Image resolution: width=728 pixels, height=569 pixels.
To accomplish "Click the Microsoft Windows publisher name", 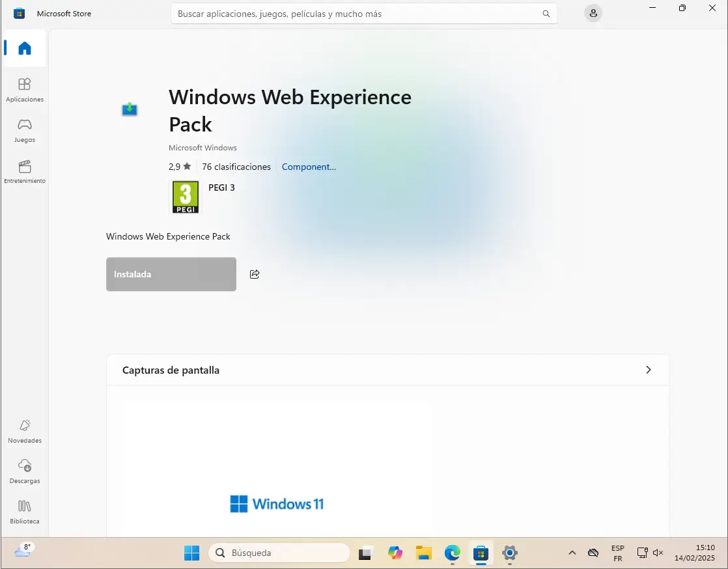I will (x=203, y=148).
